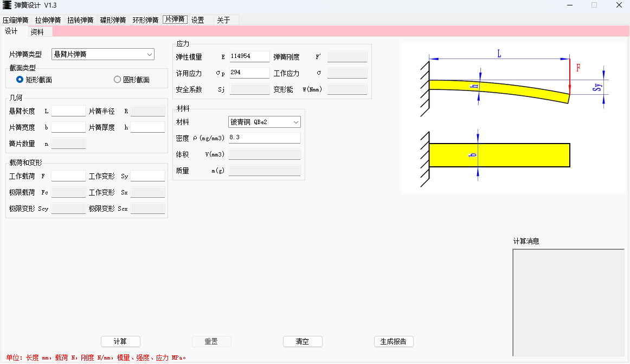The width and height of the screenshot is (630, 364).
Task: Click the 悬臂长度 L input field
Action: click(x=68, y=110)
